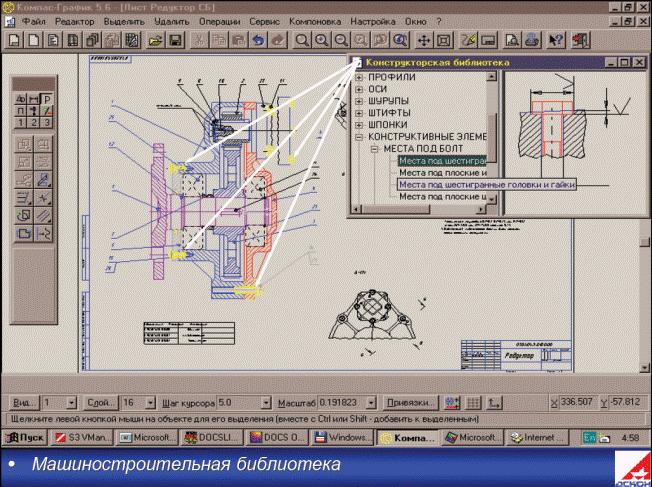Collapse the МЕСТА ПОД БОЛТ branch
Image resolution: width=652 pixels, height=487 pixels.
(x=374, y=149)
